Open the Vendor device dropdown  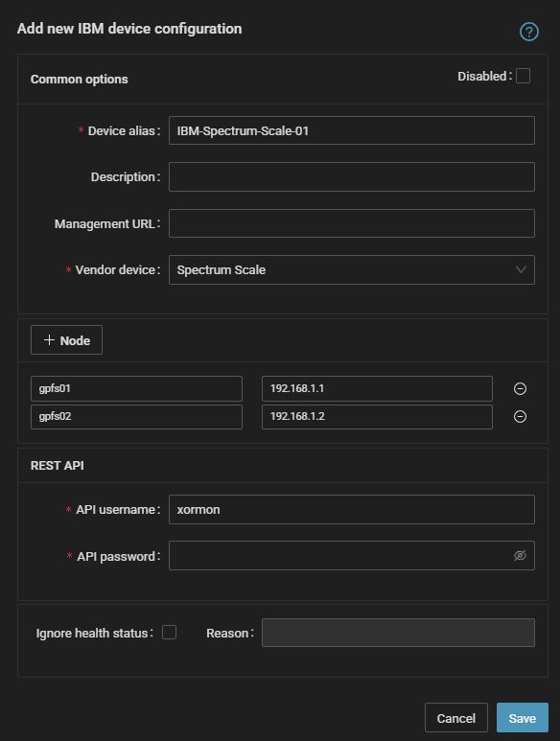(352, 269)
